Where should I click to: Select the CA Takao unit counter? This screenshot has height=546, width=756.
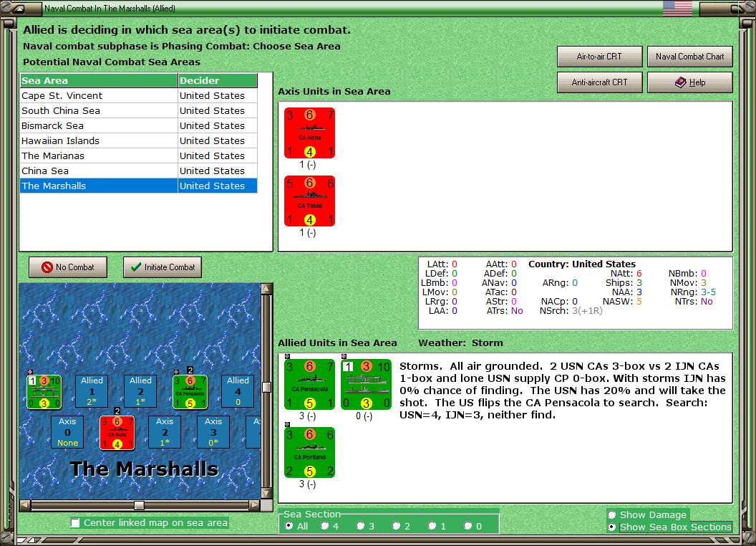tap(309, 201)
